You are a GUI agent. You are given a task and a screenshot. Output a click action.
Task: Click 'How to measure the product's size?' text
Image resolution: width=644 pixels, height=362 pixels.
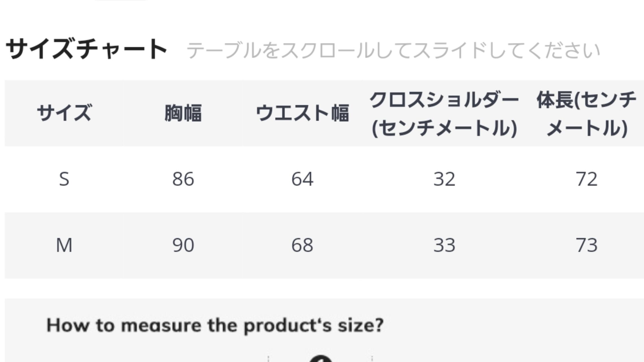coord(215,325)
